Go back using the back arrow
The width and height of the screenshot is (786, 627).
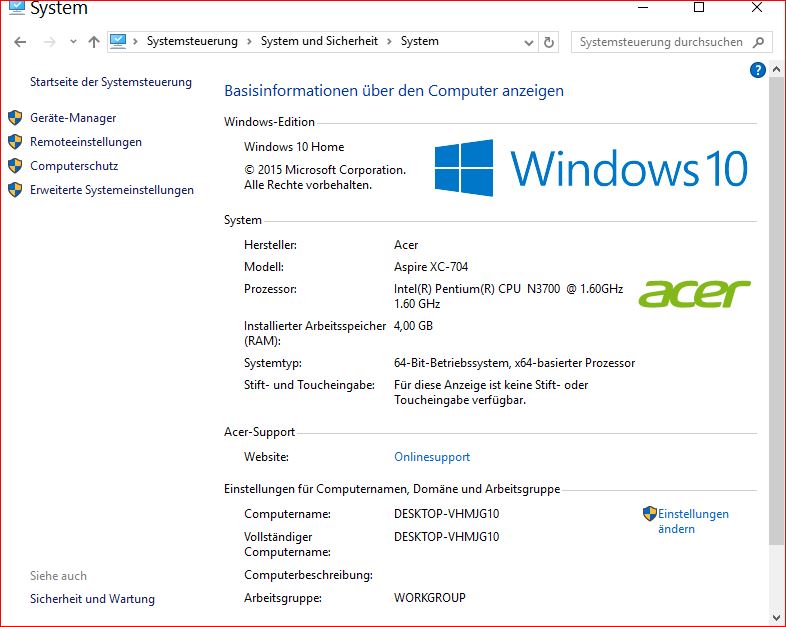tap(20, 42)
